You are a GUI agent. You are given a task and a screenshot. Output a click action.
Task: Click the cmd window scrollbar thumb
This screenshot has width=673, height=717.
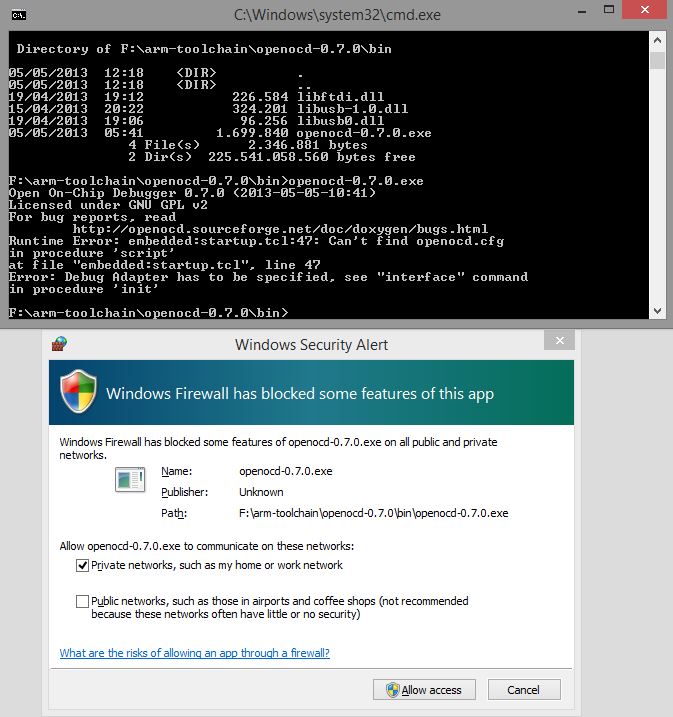click(x=657, y=60)
